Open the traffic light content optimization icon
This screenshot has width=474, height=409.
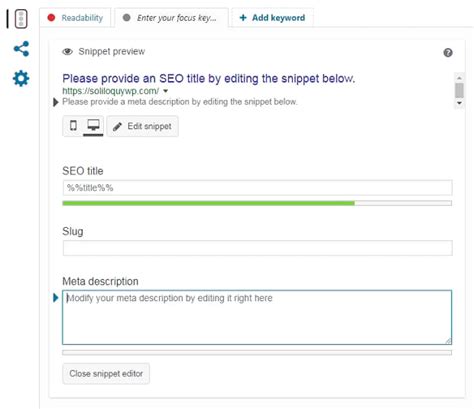21,19
